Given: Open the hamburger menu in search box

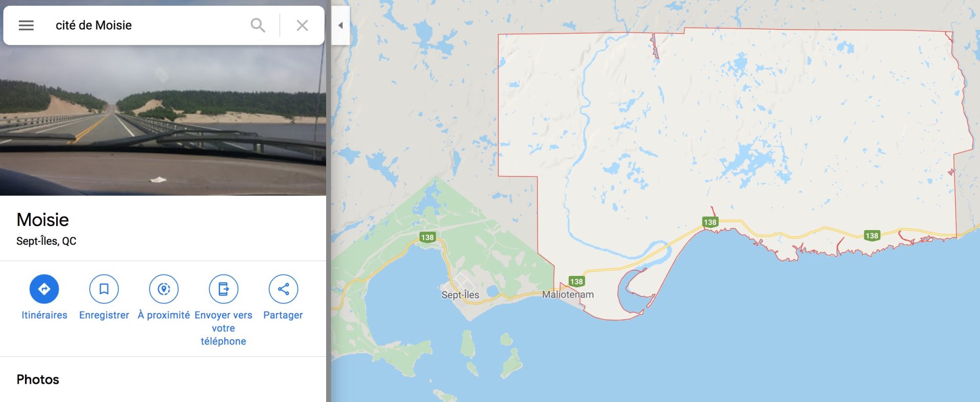Looking at the screenshot, I should (x=26, y=26).
